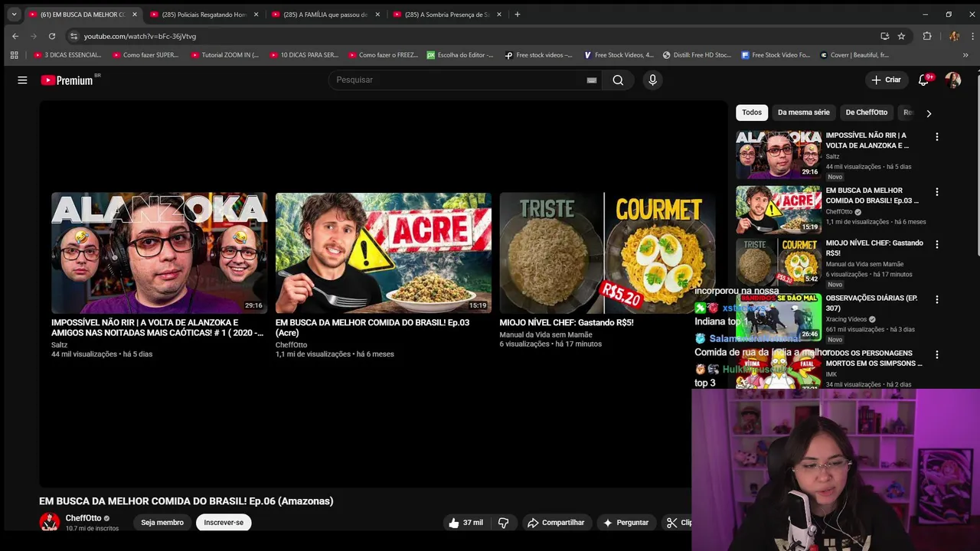Click the Compartilhar share button
This screenshot has width=980, height=551.
tap(557, 523)
